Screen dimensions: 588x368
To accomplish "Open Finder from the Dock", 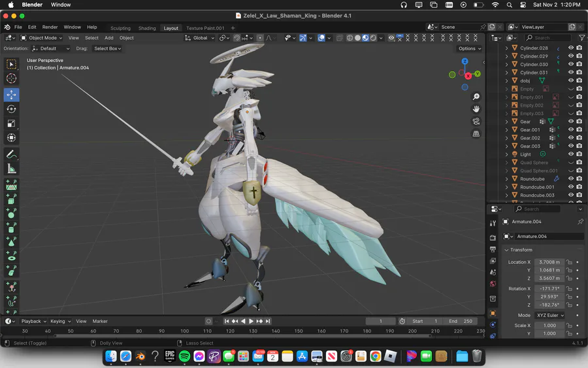I will [x=111, y=356].
